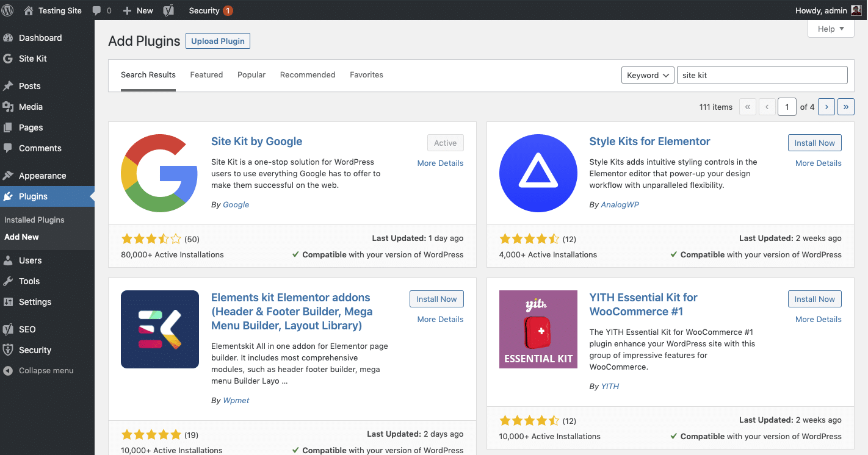Viewport: 868px width, 455px height.
Task: Open More Details for Style Kits
Action: (x=819, y=163)
